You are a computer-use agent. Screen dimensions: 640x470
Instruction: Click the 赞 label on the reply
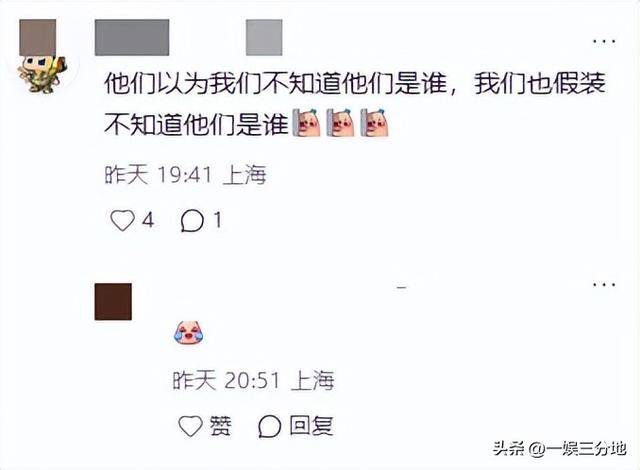(x=220, y=426)
